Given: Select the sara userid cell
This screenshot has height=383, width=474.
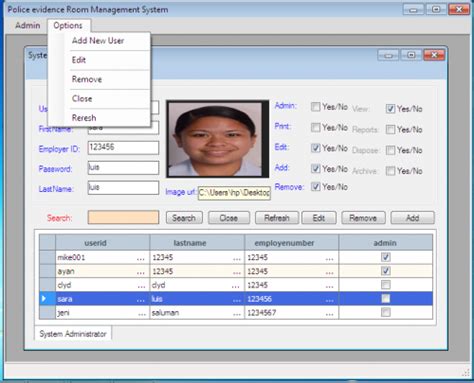Looking at the screenshot, I should pos(102,299).
